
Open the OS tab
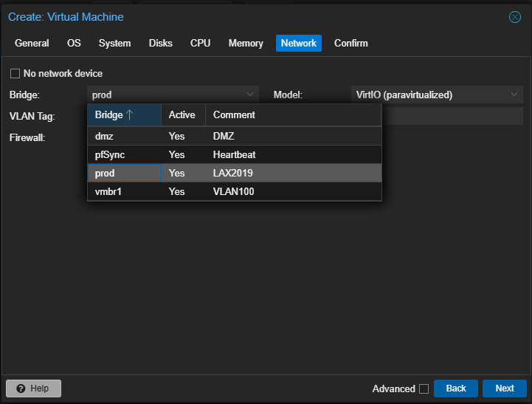[74, 43]
